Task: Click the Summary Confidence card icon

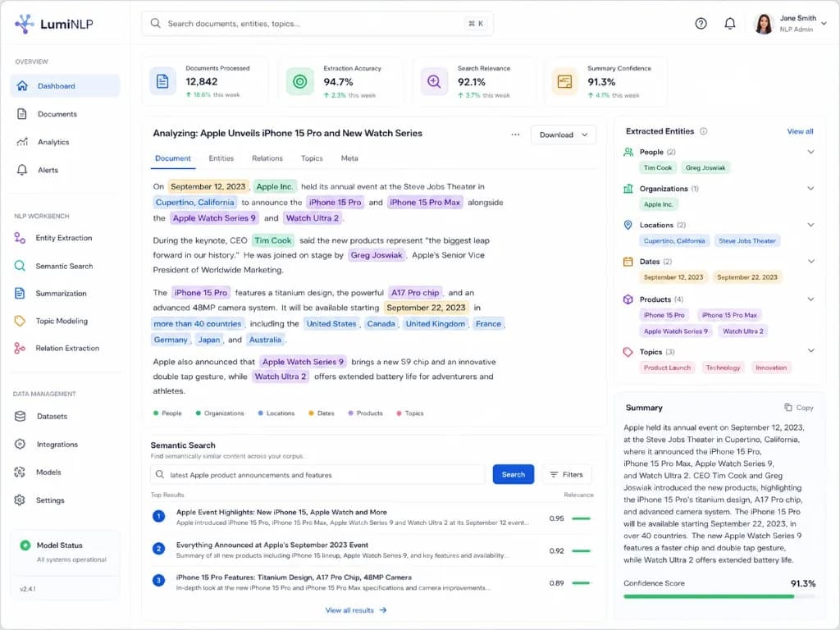Action: click(564, 81)
